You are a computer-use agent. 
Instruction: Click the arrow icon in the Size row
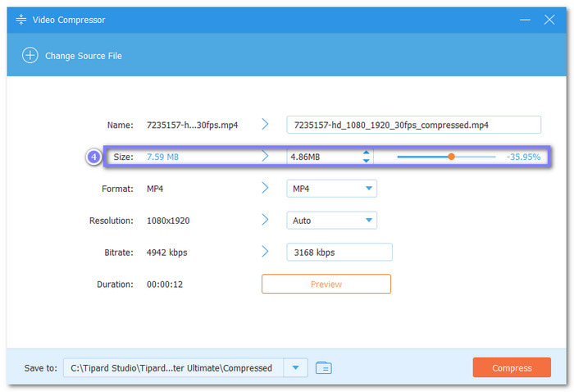pyautogui.click(x=265, y=156)
